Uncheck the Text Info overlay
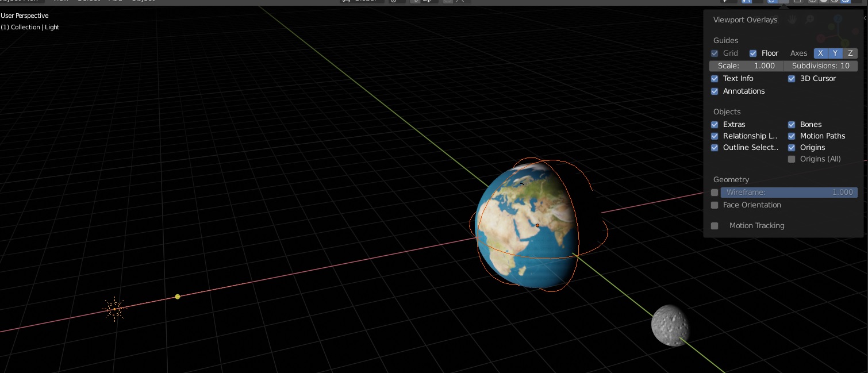 pos(715,79)
